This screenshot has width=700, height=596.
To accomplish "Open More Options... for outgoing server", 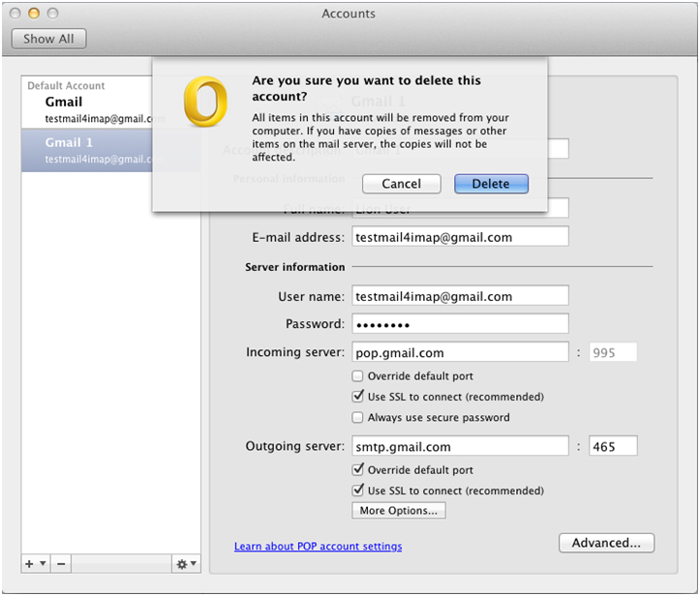I will [399, 510].
